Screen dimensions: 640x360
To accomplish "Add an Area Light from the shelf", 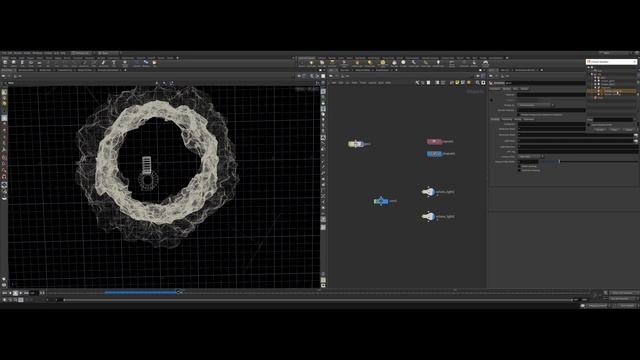I will click(x=332, y=62).
